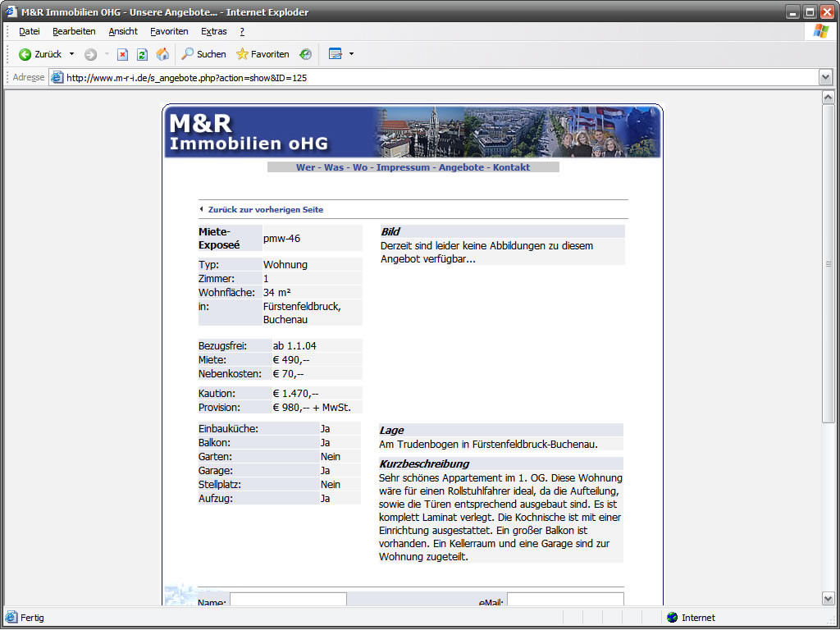The height and width of the screenshot is (630, 840).
Task: Open Suchen search magnifier
Action: point(203,54)
